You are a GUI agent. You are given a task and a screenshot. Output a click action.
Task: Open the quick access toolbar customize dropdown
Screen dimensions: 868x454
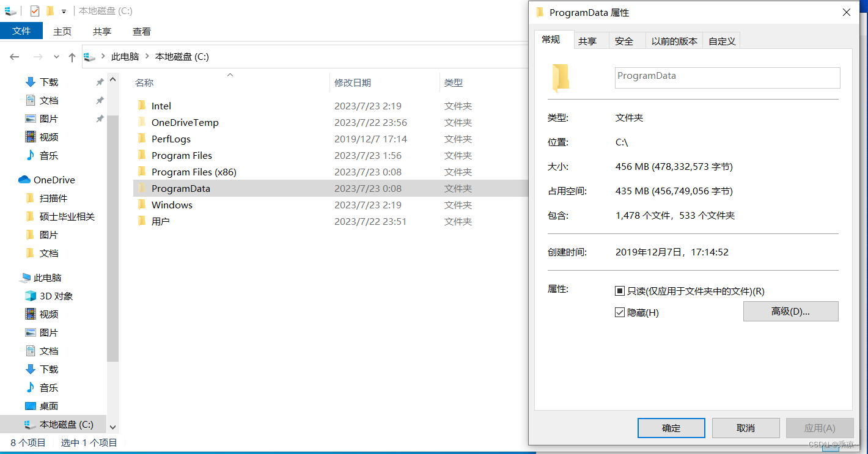coord(64,12)
